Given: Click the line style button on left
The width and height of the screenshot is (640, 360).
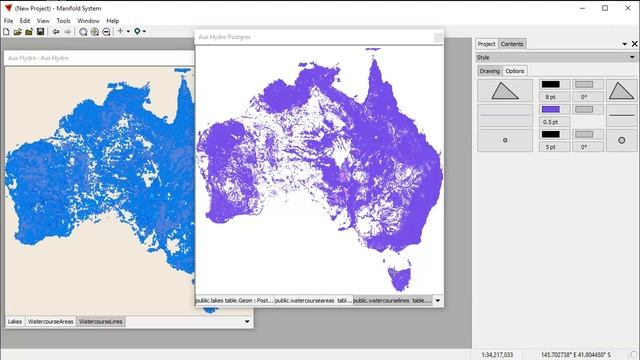Looking at the screenshot, I should pos(505,116).
